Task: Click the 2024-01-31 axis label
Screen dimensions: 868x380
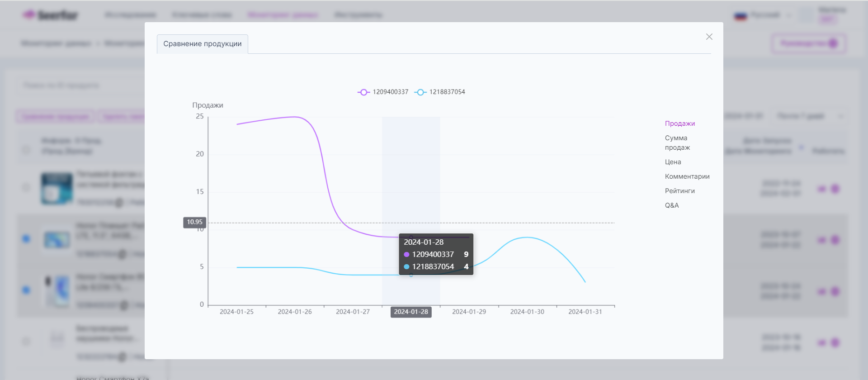Action: (585, 312)
